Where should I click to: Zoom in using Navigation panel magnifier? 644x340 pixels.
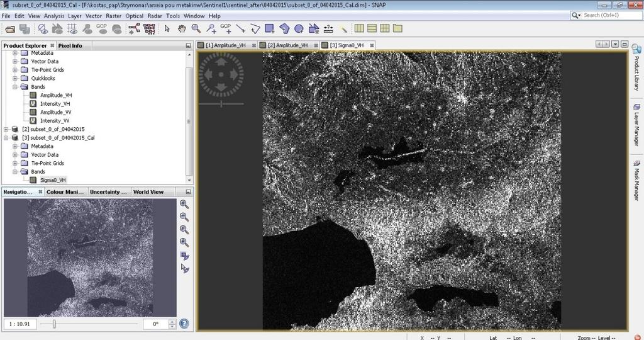click(x=184, y=205)
